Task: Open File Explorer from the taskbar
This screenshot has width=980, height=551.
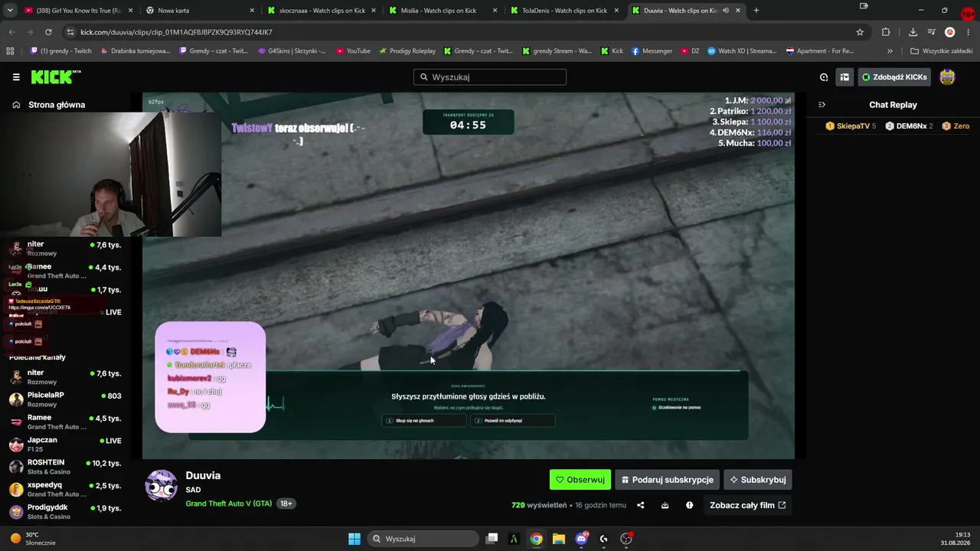Action: pos(559,539)
